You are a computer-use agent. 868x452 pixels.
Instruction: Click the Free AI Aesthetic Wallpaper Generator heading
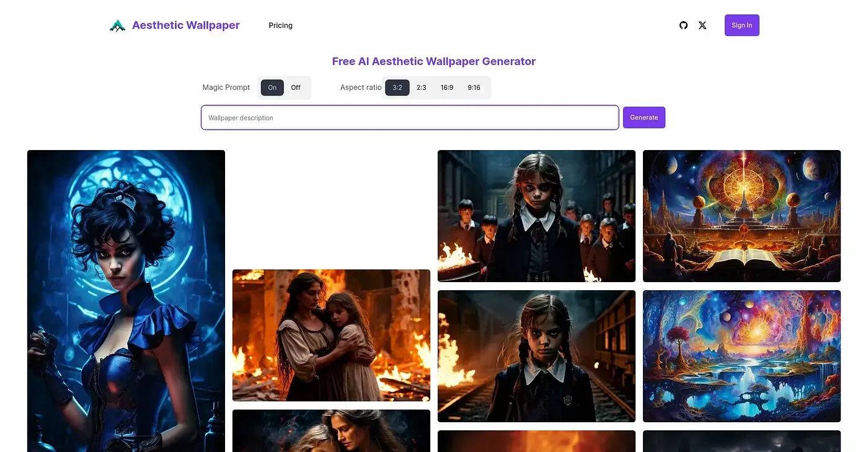(x=434, y=61)
